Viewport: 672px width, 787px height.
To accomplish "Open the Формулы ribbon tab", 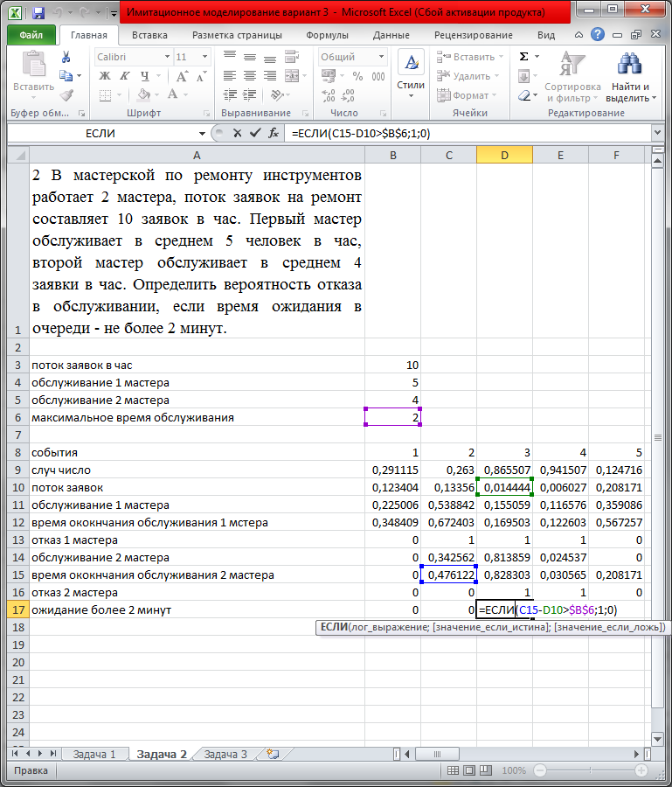I will 327,35.
